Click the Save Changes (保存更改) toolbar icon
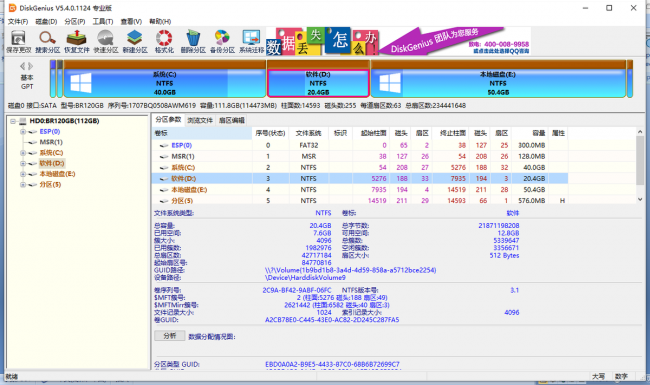This screenshot has width=650, height=385. pyautogui.click(x=18, y=41)
